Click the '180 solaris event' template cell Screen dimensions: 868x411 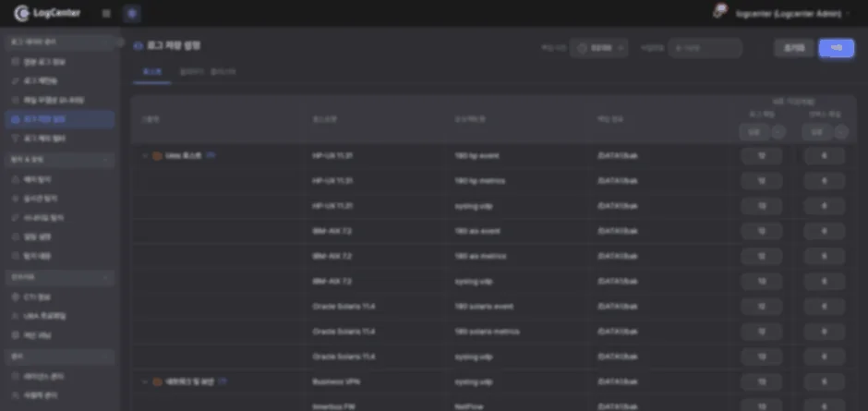[x=484, y=307]
